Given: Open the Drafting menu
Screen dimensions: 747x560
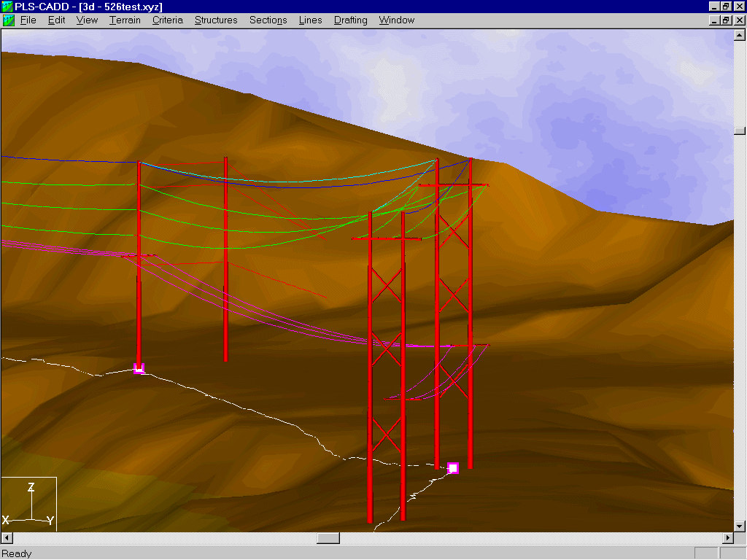Looking at the screenshot, I should click(x=350, y=20).
